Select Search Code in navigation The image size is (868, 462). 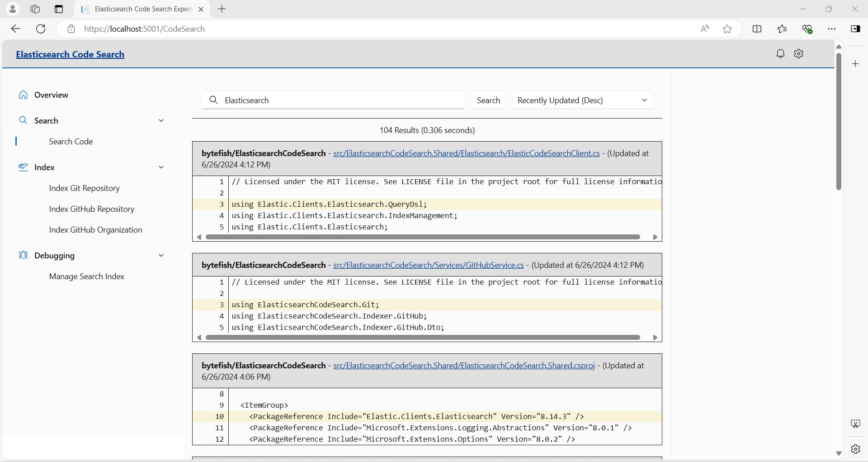(71, 142)
